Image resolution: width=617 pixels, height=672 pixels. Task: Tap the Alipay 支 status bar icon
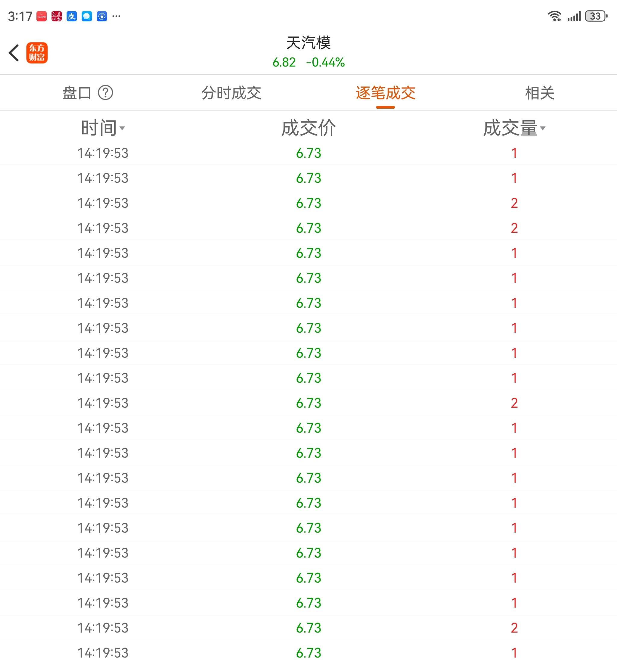tap(71, 16)
